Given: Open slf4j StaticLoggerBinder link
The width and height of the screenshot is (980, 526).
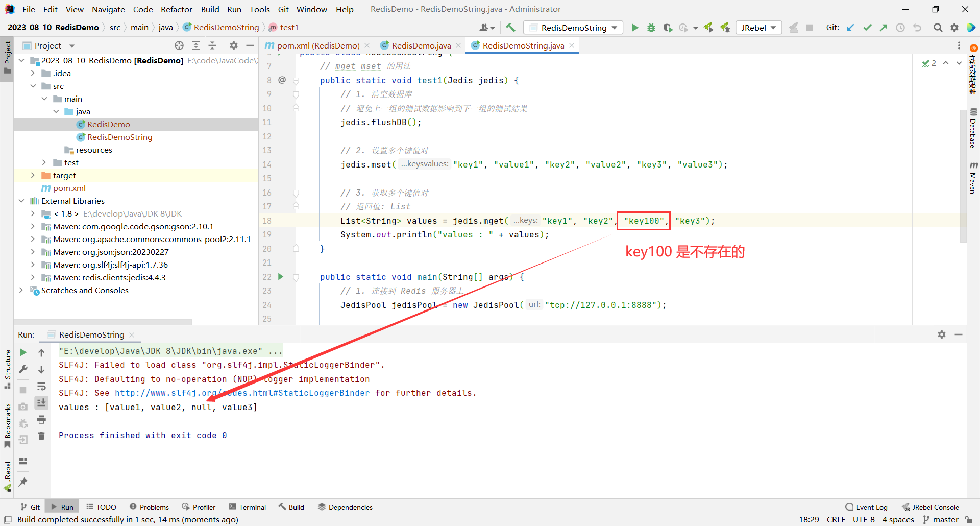Looking at the screenshot, I should (242, 393).
